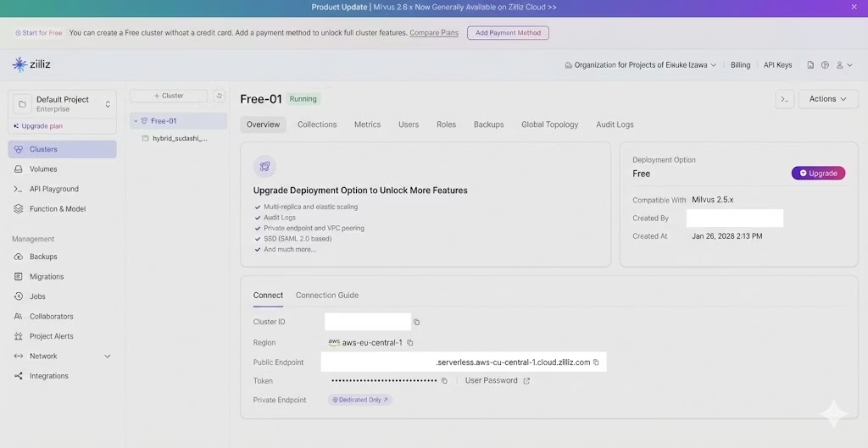868x448 pixels.
Task: Copy the public endpoint URL
Action: click(x=596, y=362)
